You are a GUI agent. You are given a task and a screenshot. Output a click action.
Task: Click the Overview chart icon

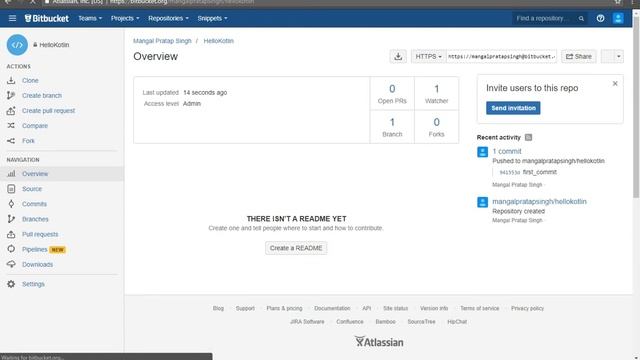click(11, 173)
